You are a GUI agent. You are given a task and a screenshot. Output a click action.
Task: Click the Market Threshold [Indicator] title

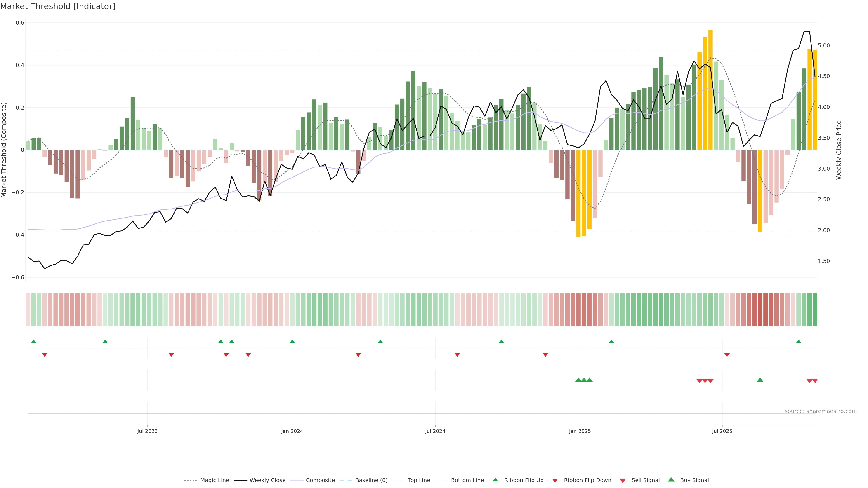[x=58, y=6]
